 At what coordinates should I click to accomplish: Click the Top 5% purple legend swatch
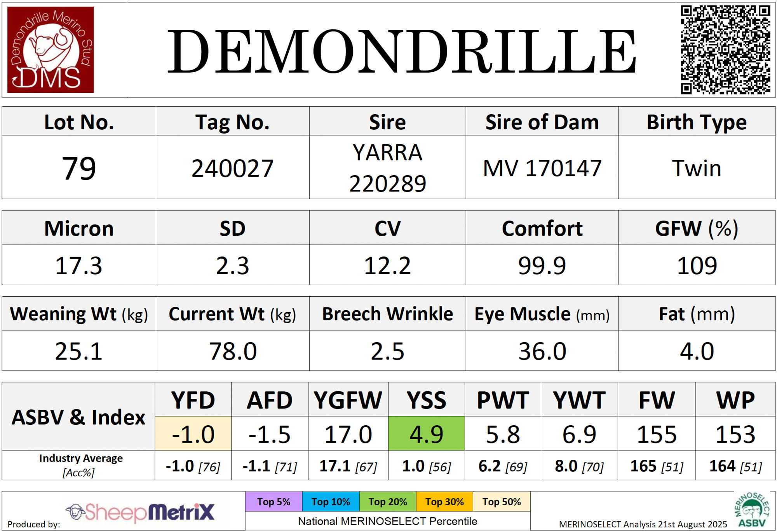pos(274,502)
